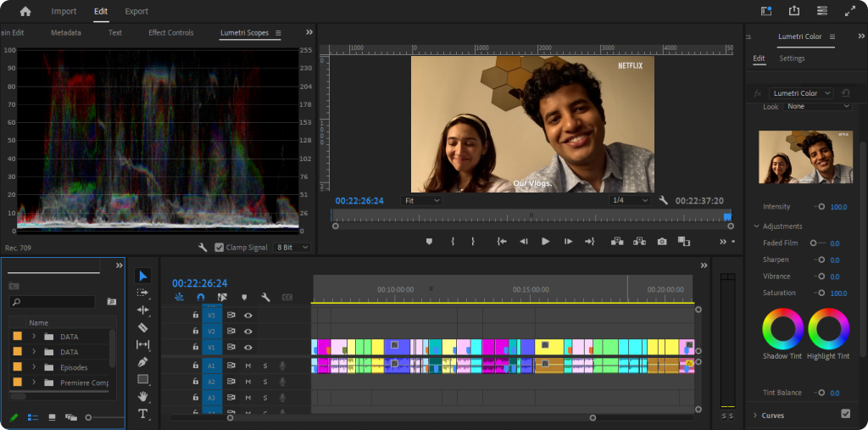
Task: Open Lumetri Scopes settings wrench
Action: pos(203,247)
